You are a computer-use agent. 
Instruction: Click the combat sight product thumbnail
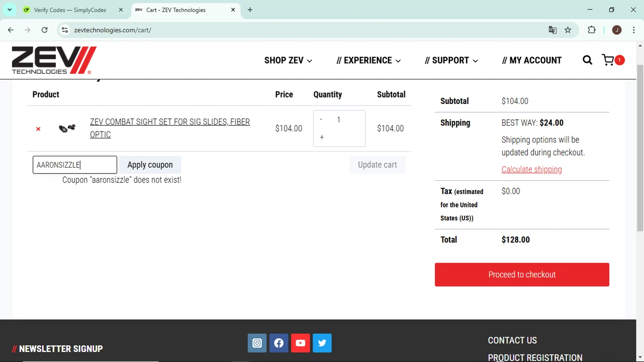(67, 128)
